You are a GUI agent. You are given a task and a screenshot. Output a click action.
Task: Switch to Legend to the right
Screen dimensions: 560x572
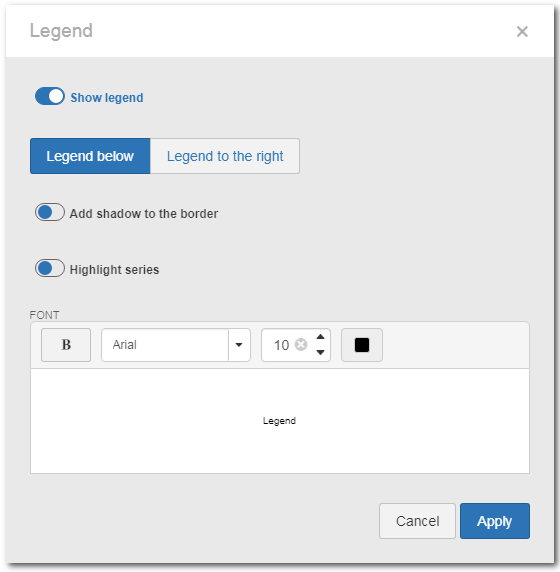pyautogui.click(x=225, y=156)
